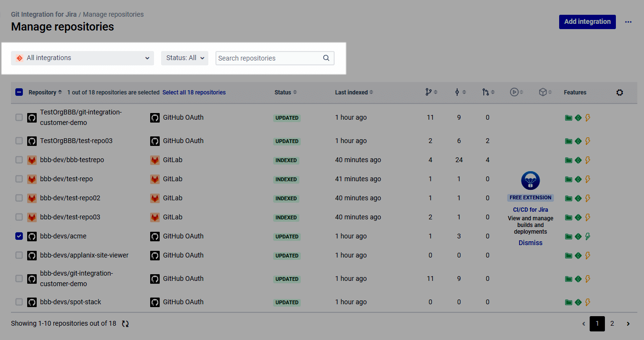Click the lightning feature icon for bbb-devs/acme
This screenshot has width=644, height=340.
pos(588,236)
